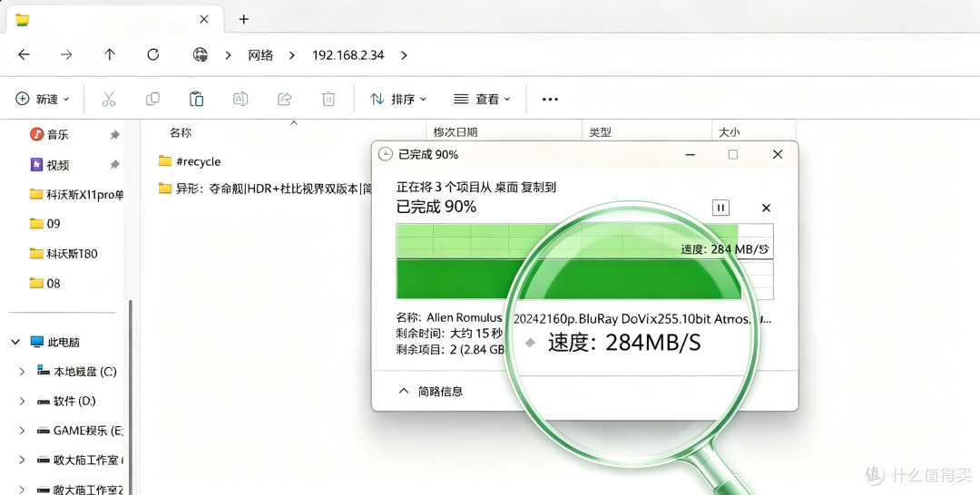The image size is (980, 495).
Task: Open the 新建 (New) dropdown
Action: click(x=43, y=99)
